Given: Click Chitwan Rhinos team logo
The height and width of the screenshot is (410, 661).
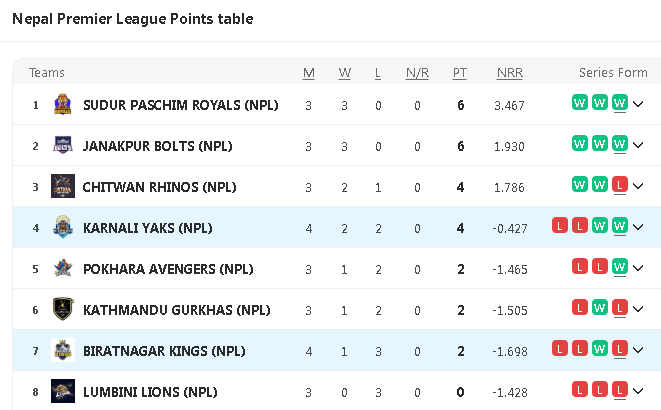Looking at the screenshot, I should pos(63,186).
